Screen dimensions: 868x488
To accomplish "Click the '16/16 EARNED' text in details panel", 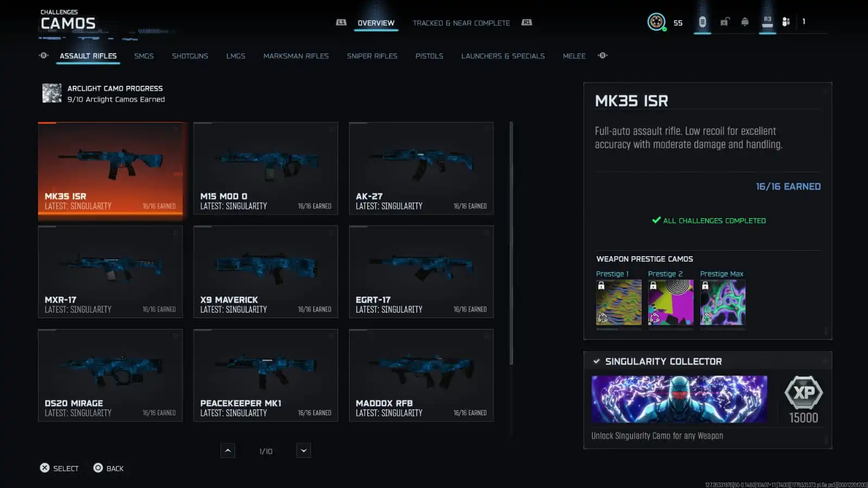I will (788, 187).
